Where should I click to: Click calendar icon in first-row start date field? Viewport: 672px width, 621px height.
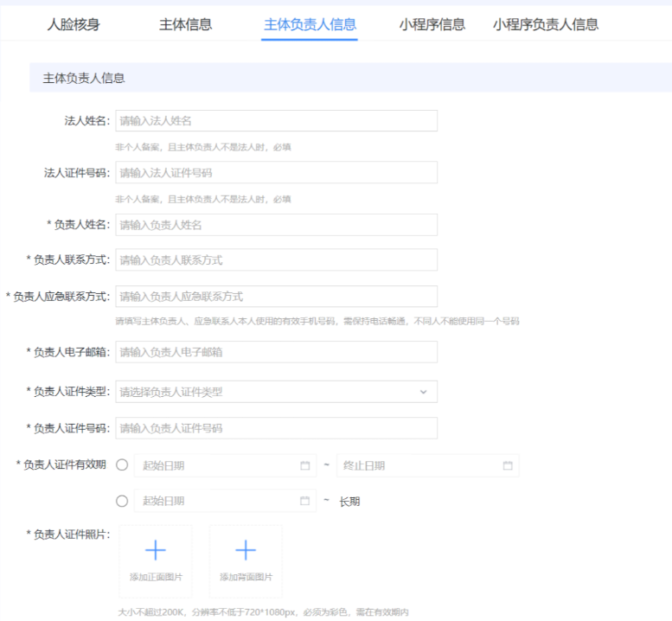pyautogui.click(x=304, y=466)
